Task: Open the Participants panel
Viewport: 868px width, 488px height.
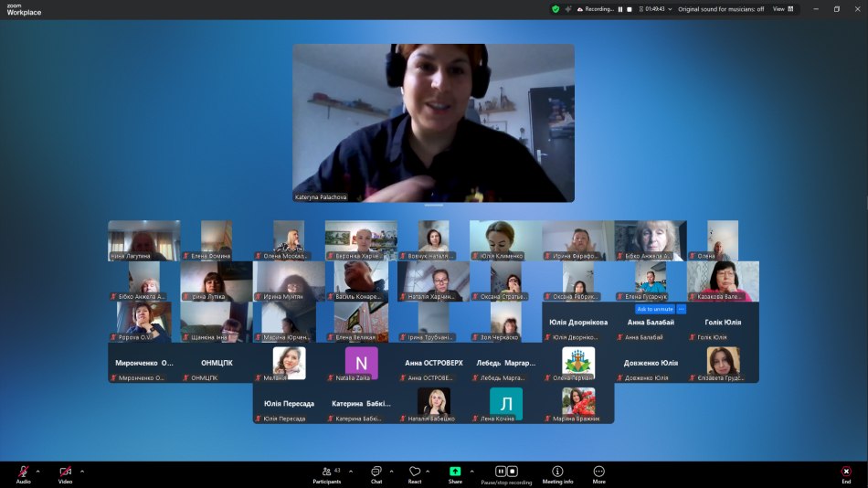Action: point(327,472)
